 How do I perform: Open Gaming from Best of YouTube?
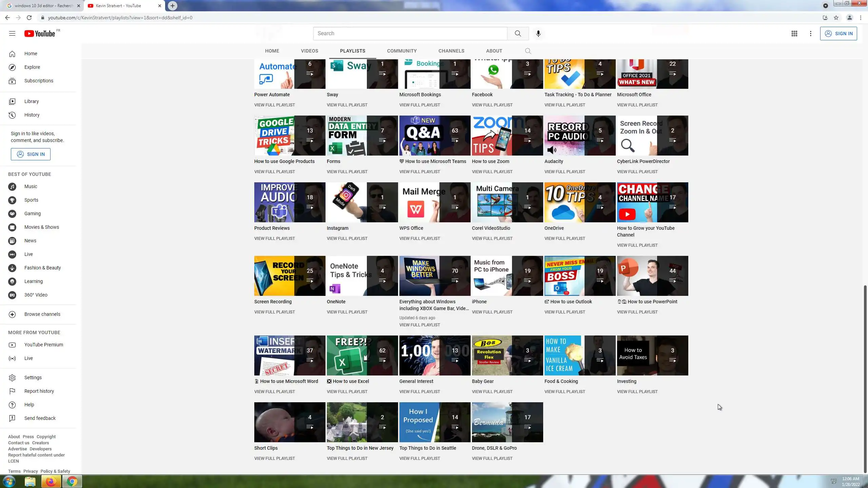[x=32, y=213]
